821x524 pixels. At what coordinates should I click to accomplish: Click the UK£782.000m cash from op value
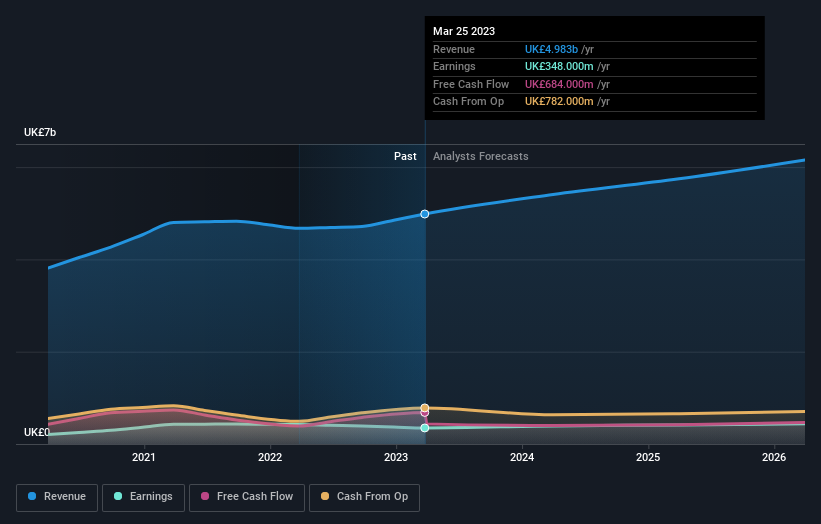tap(559, 102)
